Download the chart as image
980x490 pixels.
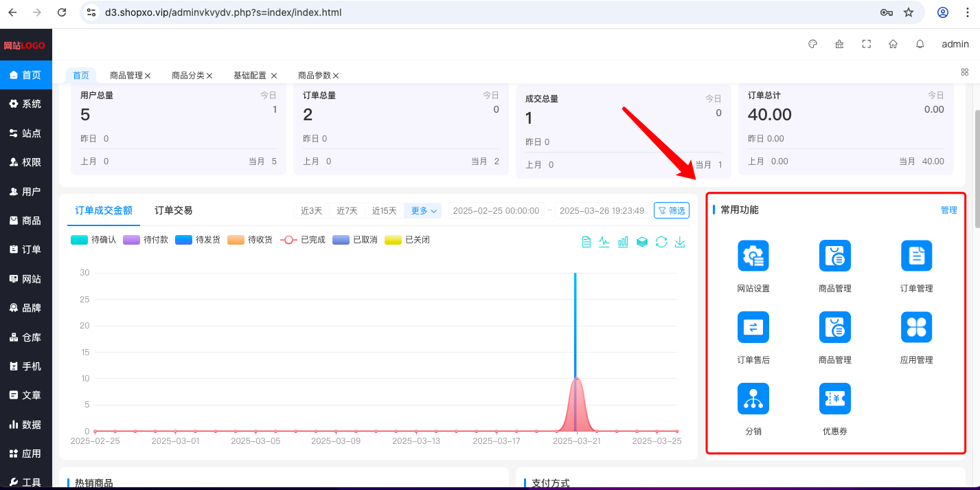pyautogui.click(x=680, y=242)
